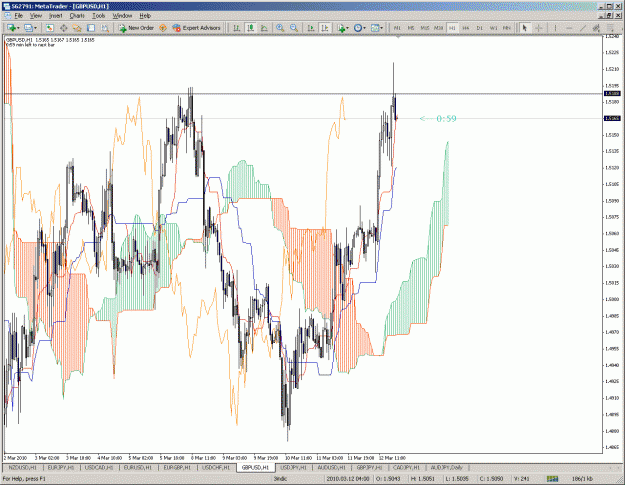The image size is (625, 485).
Task: Switch to the CADJPY,H1 chart tab
Action: [407, 467]
